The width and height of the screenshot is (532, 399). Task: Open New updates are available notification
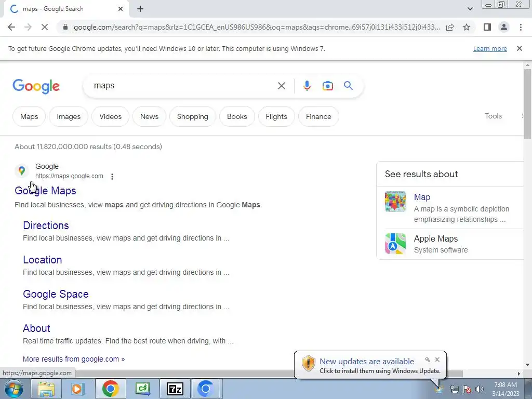tap(367, 362)
